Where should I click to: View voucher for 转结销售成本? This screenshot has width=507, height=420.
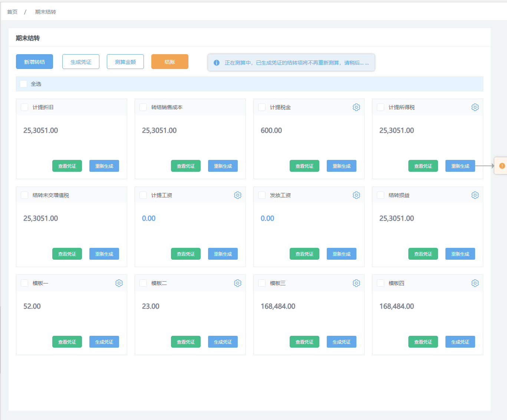click(186, 166)
